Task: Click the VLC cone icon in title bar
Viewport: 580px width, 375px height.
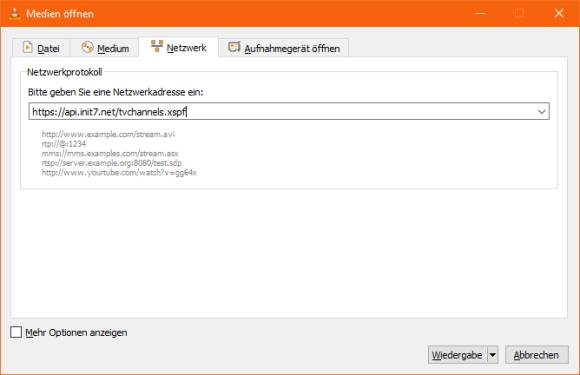Action: 15,13
